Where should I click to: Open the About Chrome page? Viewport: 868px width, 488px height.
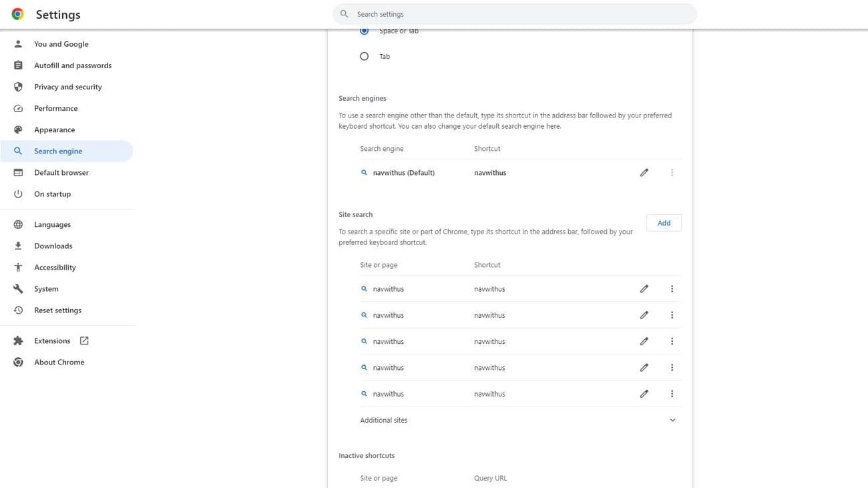coord(59,362)
